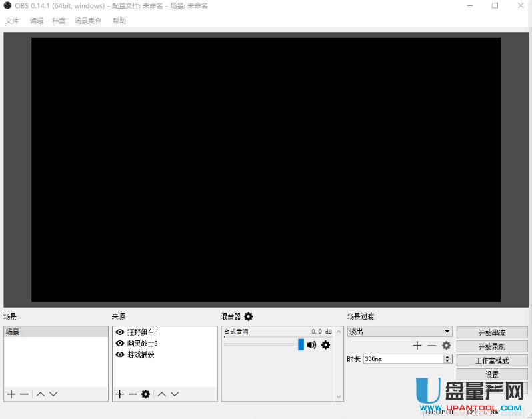532x419 pixels.
Task: Open the 编辑 menu
Action: [x=36, y=21]
